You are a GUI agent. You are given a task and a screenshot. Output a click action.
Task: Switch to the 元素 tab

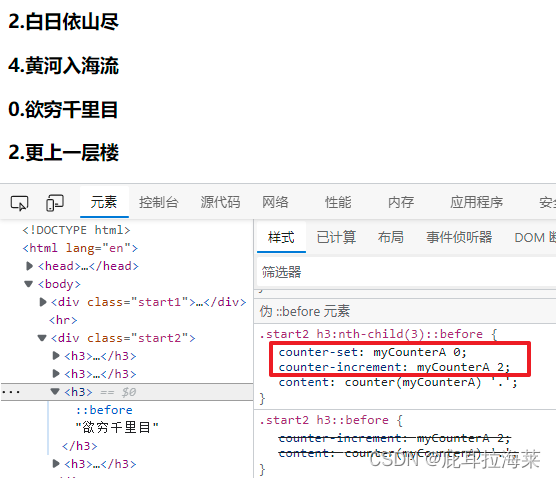[104, 202]
